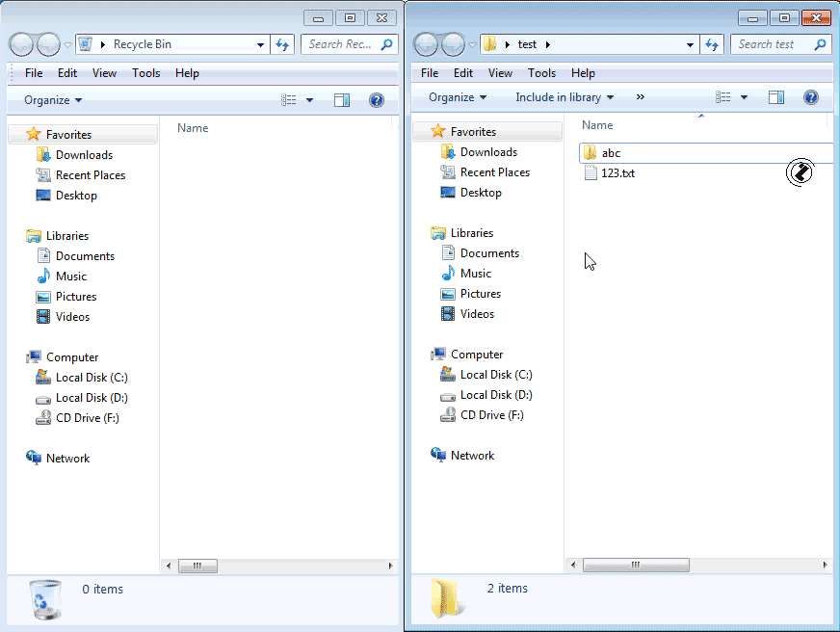The width and height of the screenshot is (840, 632).
Task: Open Network in the test window sidebar
Action: tap(472, 456)
